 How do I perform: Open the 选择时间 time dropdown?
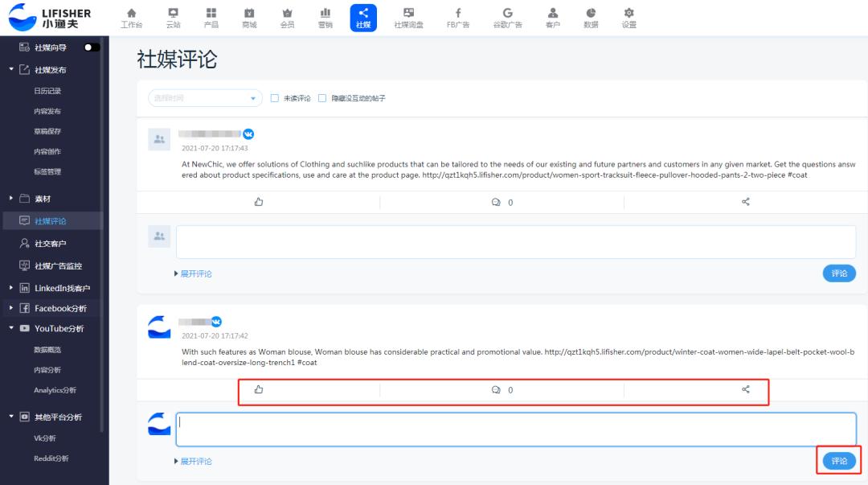[x=205, y=98]
